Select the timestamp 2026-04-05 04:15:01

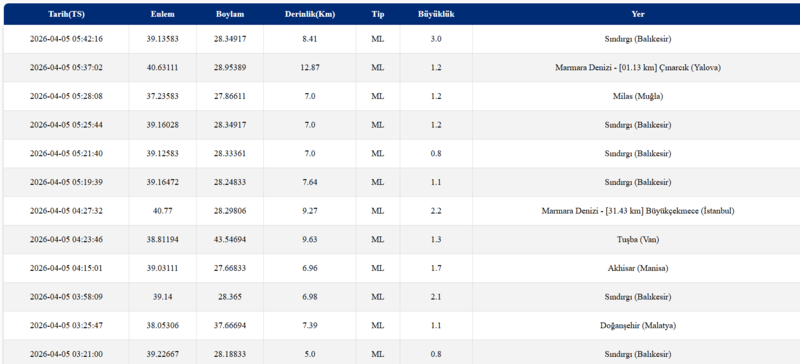tap(66, 268)
